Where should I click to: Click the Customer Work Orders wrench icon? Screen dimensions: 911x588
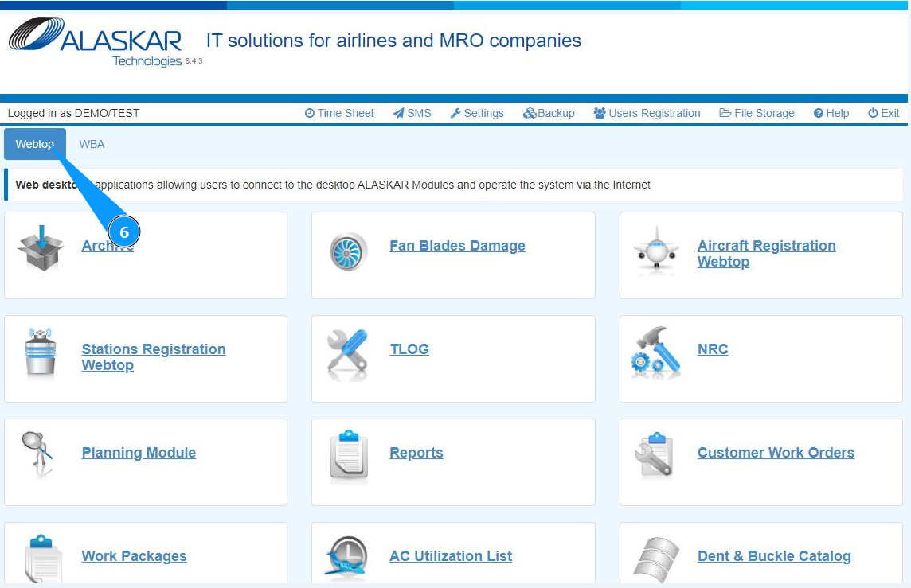(654, 454)
